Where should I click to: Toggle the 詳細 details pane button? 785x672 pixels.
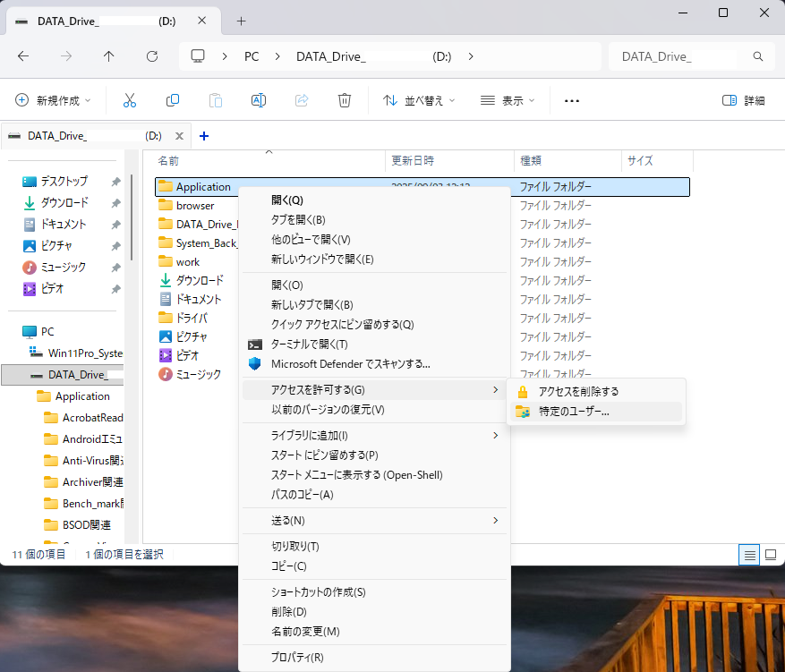click(x=744, y=100)
